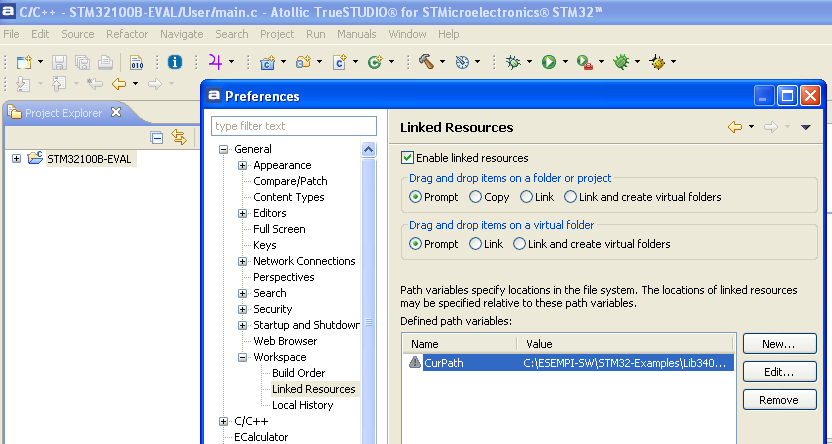
Task: Click the Remove path variable button
Action: 779,400
